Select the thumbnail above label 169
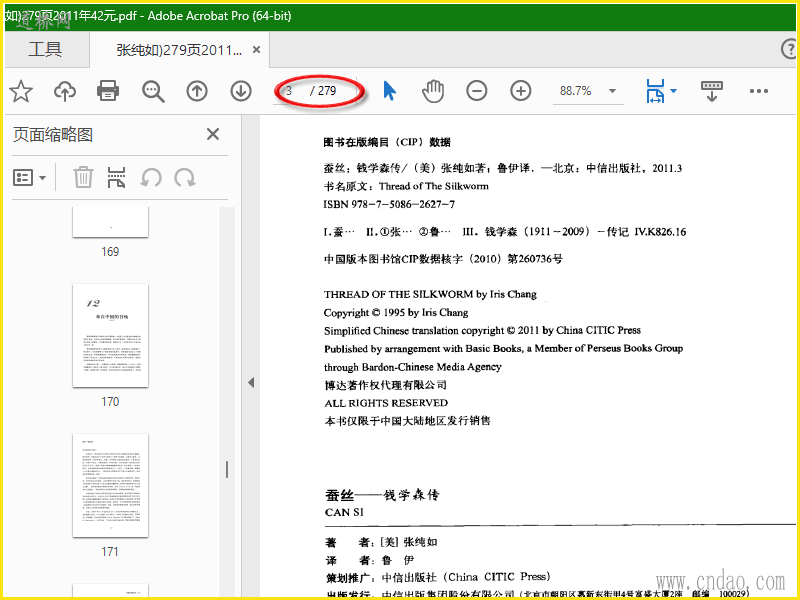 tap(110, 222)
